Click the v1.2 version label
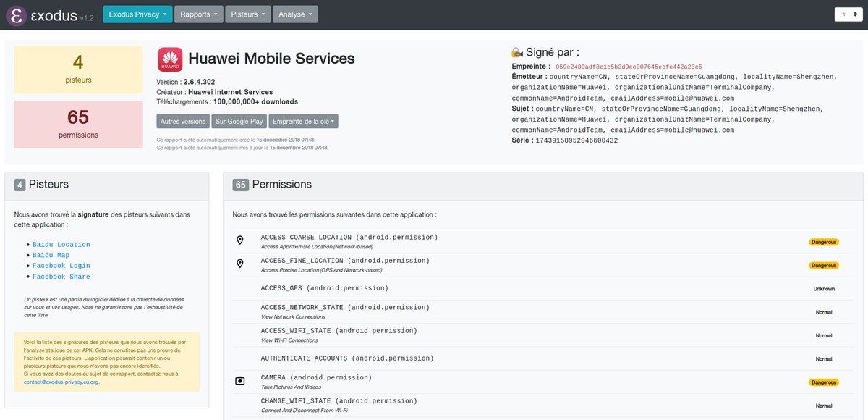 pos(87,17)
